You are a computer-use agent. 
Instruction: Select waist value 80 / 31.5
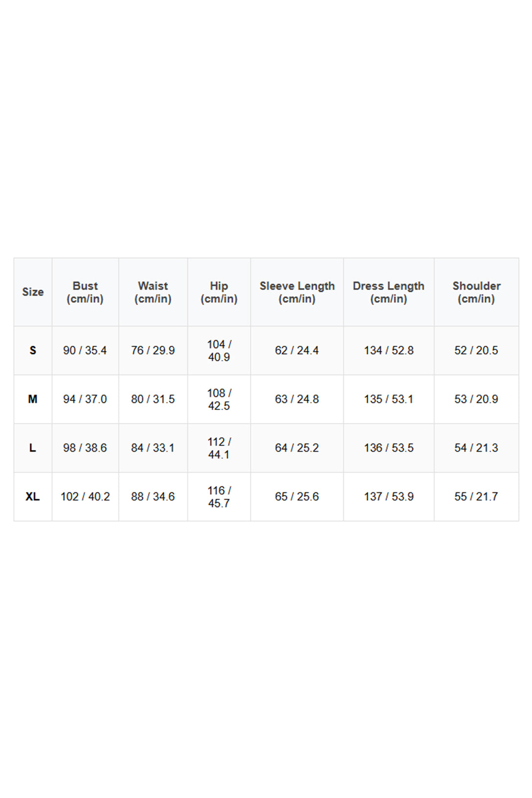click(x=153, y=399)
